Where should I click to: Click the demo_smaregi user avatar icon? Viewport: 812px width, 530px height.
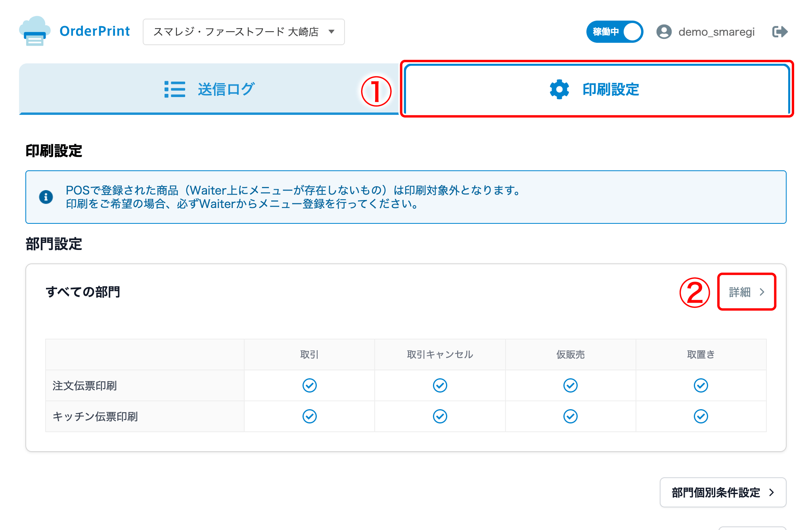click(x=664, y=32)
